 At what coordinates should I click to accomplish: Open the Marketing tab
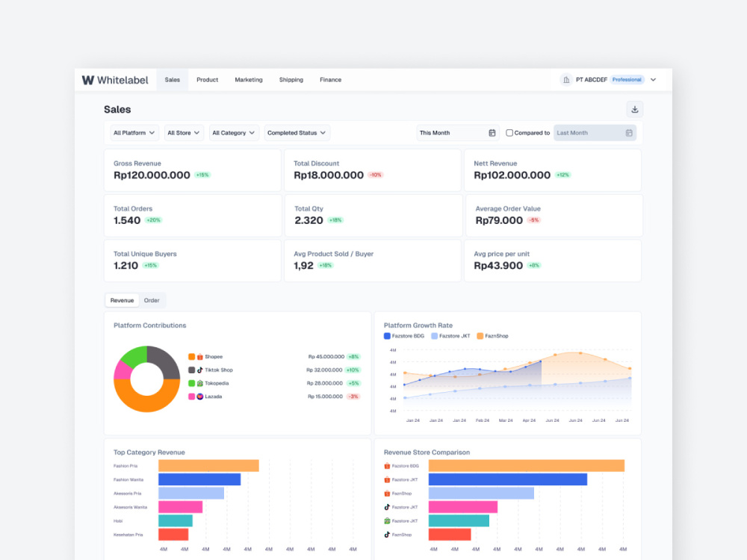click(x=249, y=80)
